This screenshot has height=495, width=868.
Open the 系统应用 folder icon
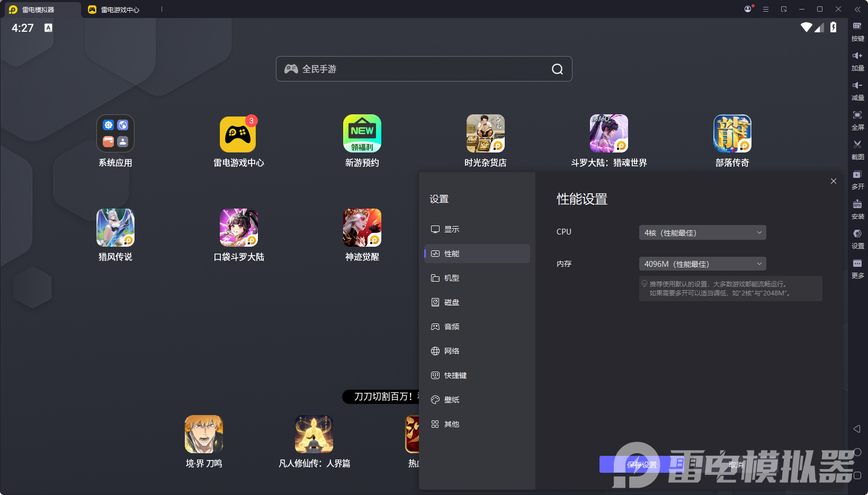pos(115,133)
